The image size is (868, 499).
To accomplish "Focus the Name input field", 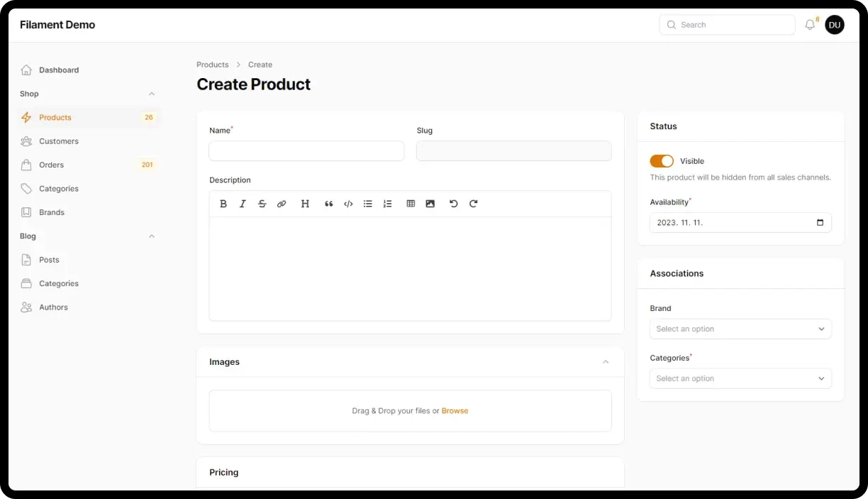I will pos(306,150).
